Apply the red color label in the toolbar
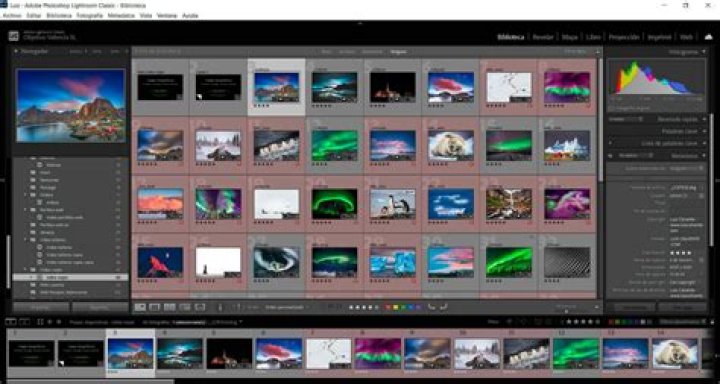 coord(388,307)
